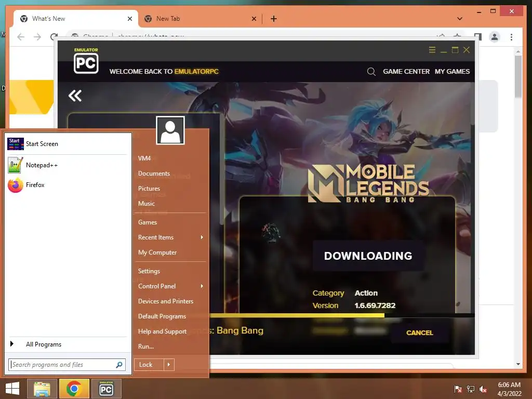The image size is (532, 399).
Task: Switch to the New Tab tab
Action: click(200, 19)
